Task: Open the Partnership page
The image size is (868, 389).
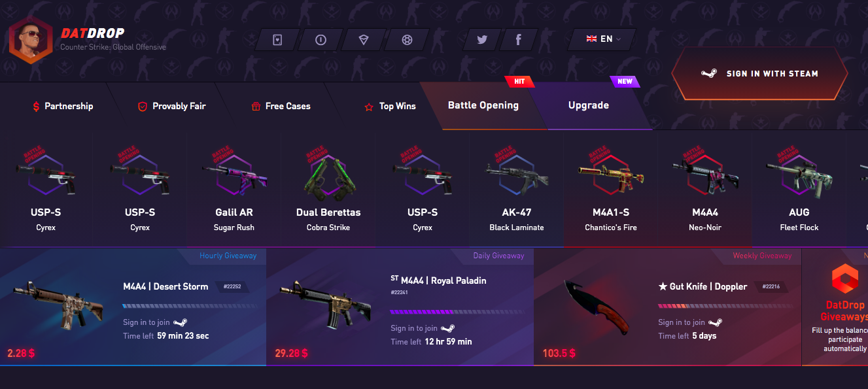Action: (x=63, y=106)
